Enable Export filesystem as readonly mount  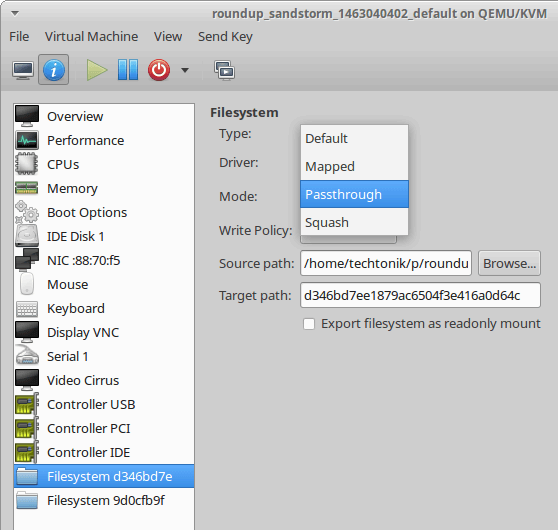click(309, 324)
